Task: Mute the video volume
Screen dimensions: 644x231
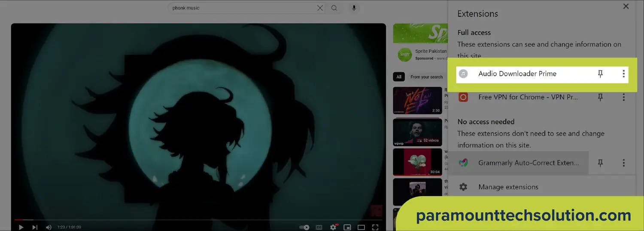Action: pos(49,227)
